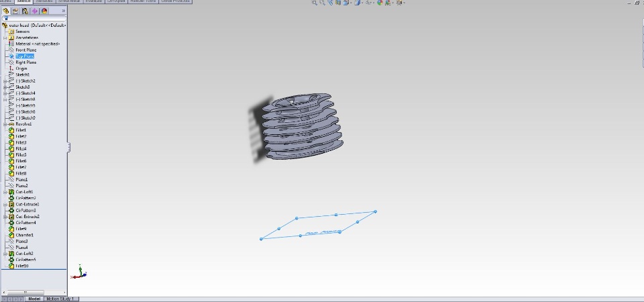The height and width of the screenshot is (302, 644).
Task: Click the Fillet5 feature icon
Action: click(11, 155)
